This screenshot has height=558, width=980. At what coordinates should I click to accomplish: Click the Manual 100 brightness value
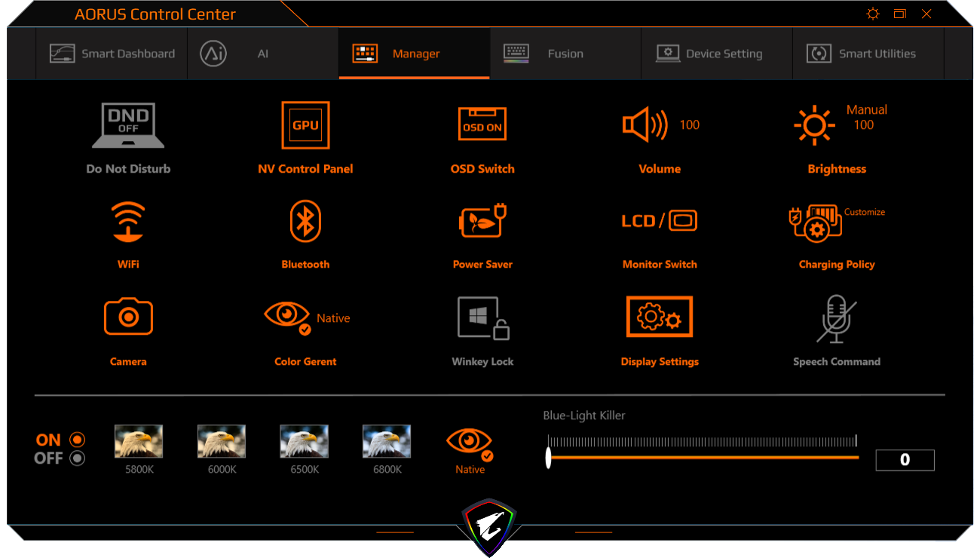[866, 118]
